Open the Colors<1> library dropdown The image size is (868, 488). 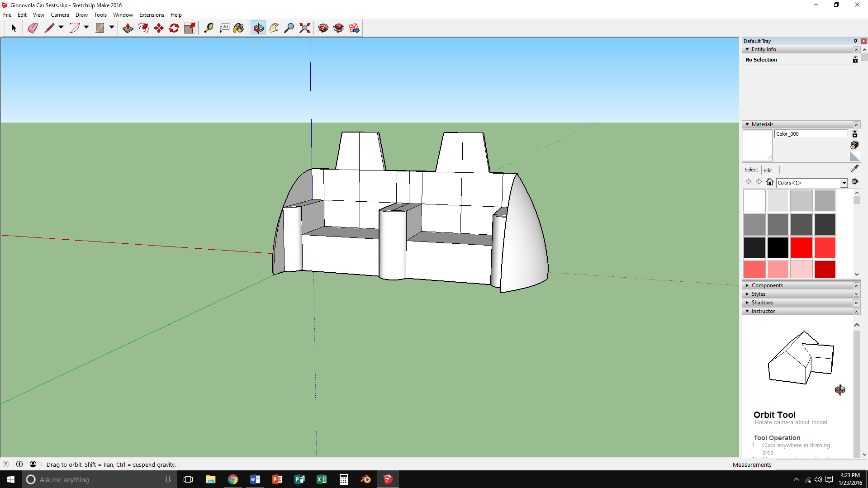(x=844, y=183)
